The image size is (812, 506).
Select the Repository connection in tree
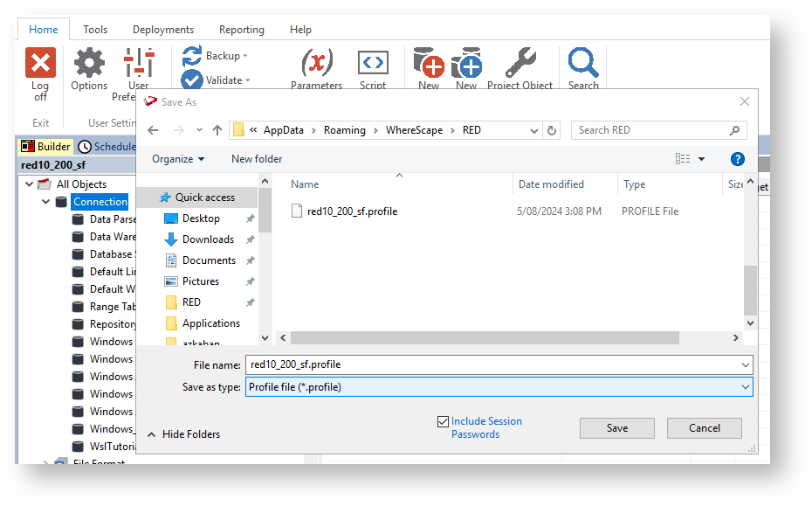[x=104, y=324]
